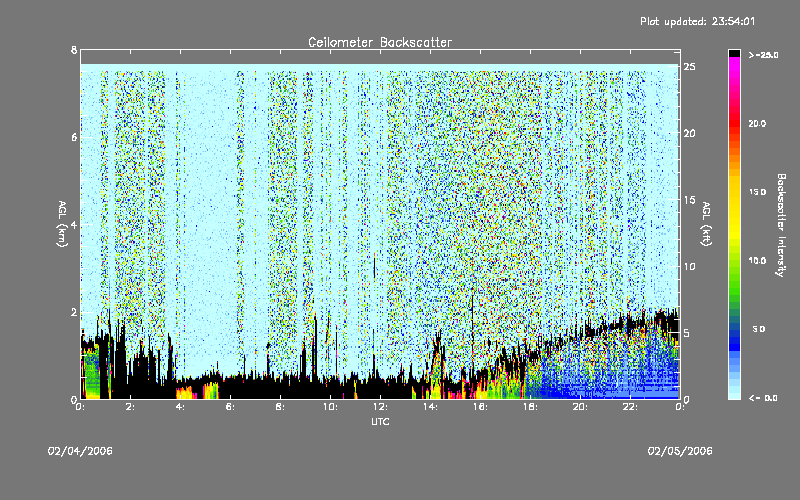Click the "2:" hour tick on UTC axis
The image size is (800, 500).
click(130, 407)
